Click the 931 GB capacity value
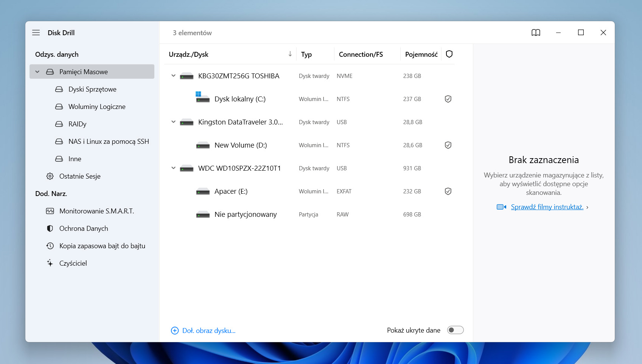 pos(412,168)
